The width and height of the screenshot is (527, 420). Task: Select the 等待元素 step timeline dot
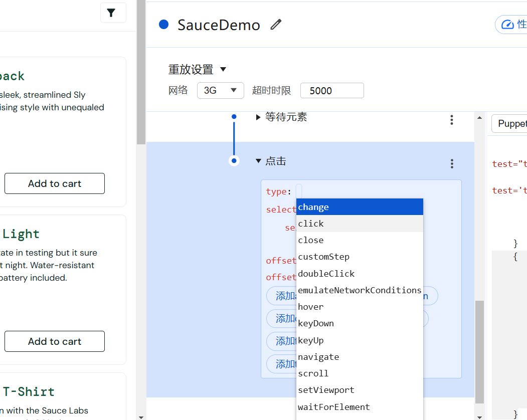[234, 117]
